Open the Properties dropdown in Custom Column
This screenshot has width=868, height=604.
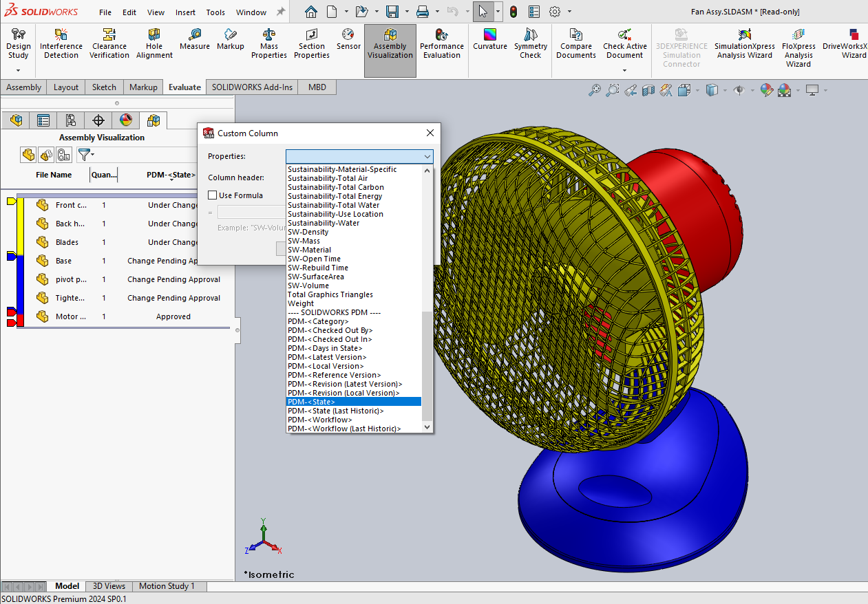(x=427, y=156)
